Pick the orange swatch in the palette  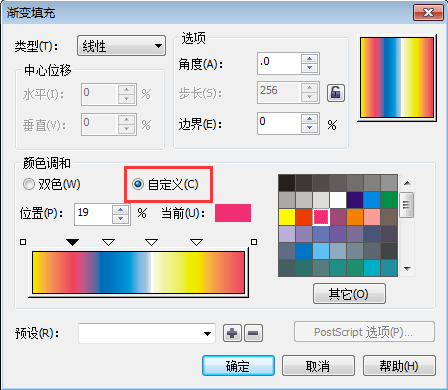click(355, 217)
